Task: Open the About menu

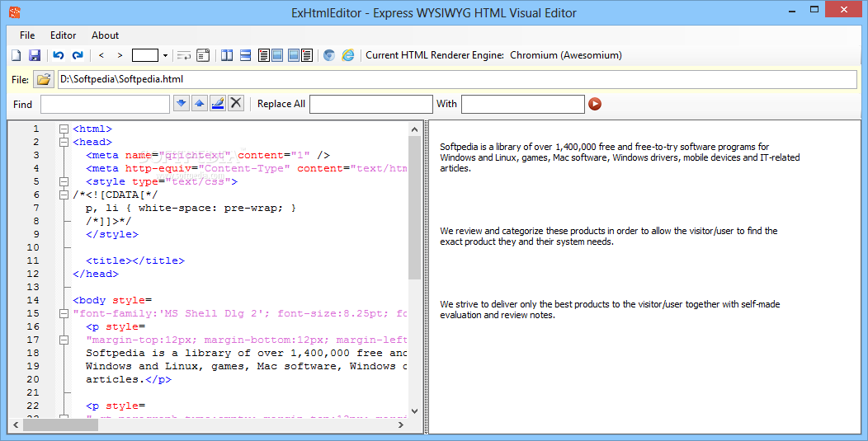Action: pos(105,35)
